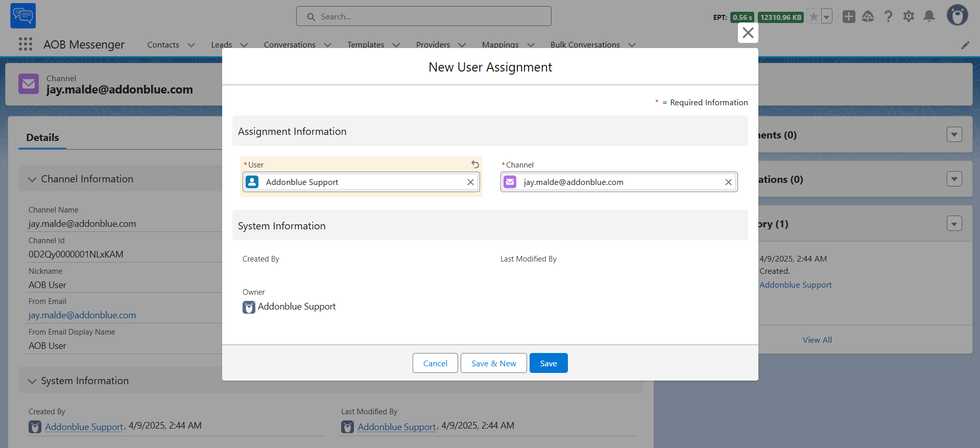The image size is (980, 448).
Task: Open the history related list action dropdown
Action: coord(954,223)
